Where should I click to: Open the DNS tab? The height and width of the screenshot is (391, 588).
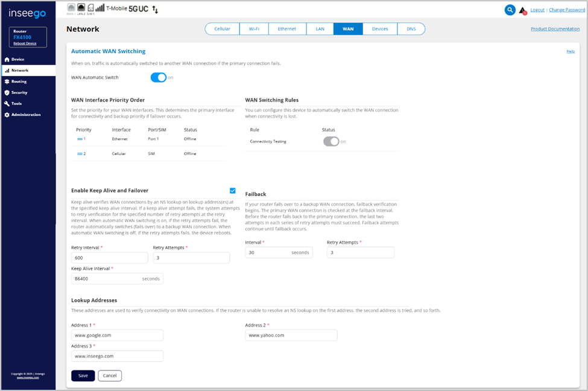tap(411, 29)
